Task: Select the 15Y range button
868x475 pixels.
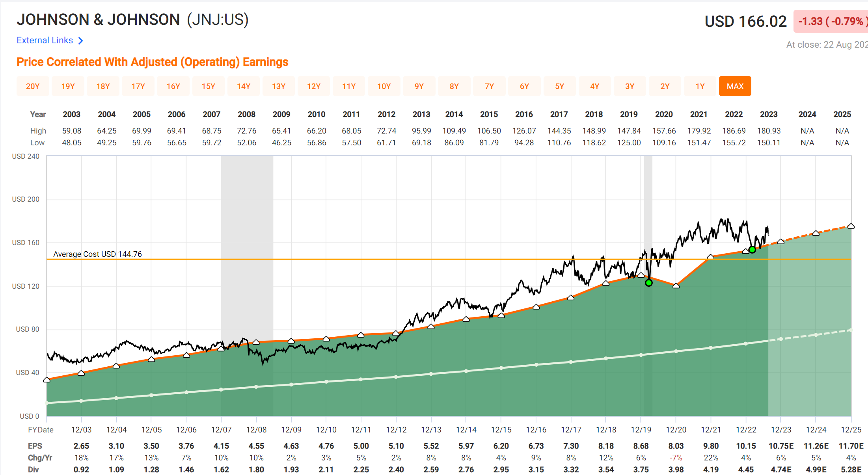Action: tap(208, 86)
